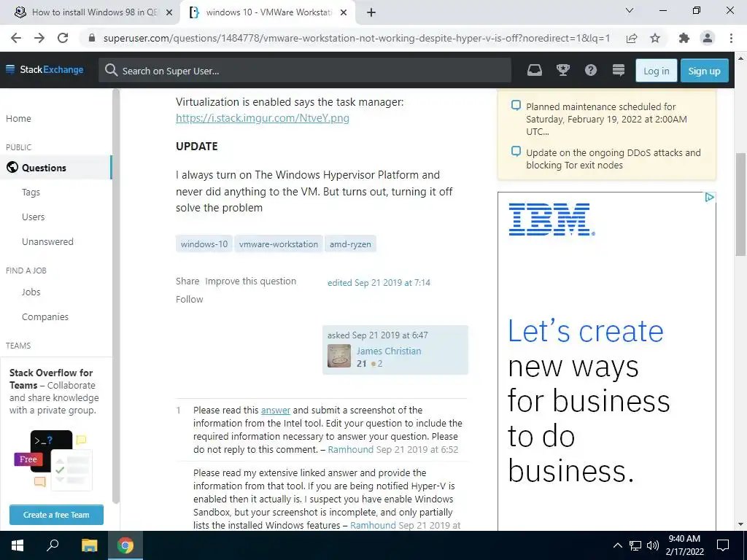Screen dimensions: 747x560
Task: Click the Follow link
Action: click(x=190, y=300)
